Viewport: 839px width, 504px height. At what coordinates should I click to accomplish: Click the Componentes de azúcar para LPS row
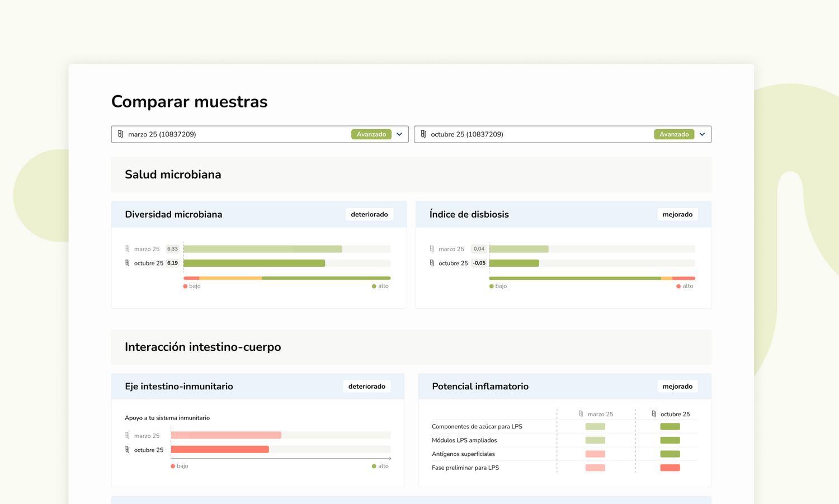tap(477, 426)
